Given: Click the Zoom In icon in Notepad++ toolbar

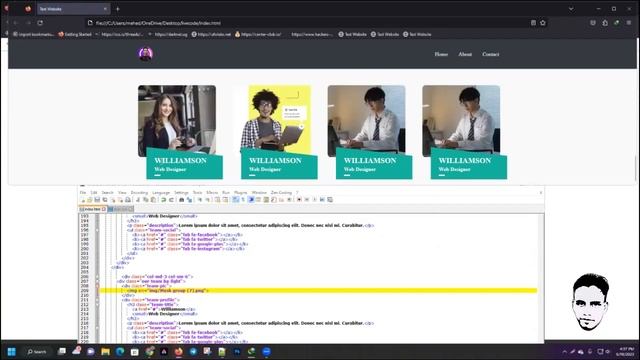Looking at the screenshot, I should (x=200, y=200).
